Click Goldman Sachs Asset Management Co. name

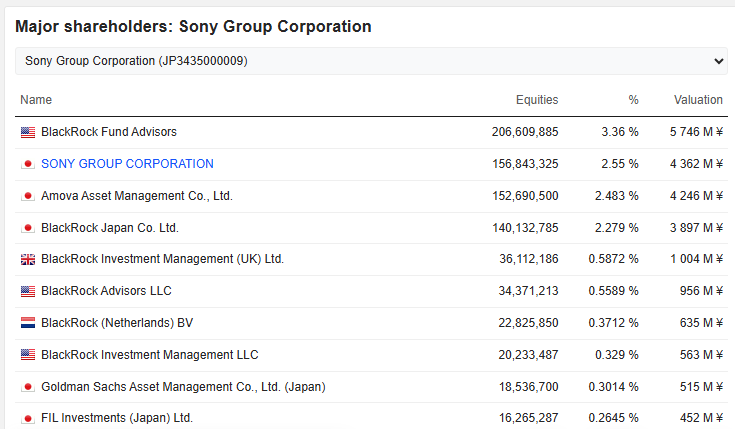(x=183, y=387)
